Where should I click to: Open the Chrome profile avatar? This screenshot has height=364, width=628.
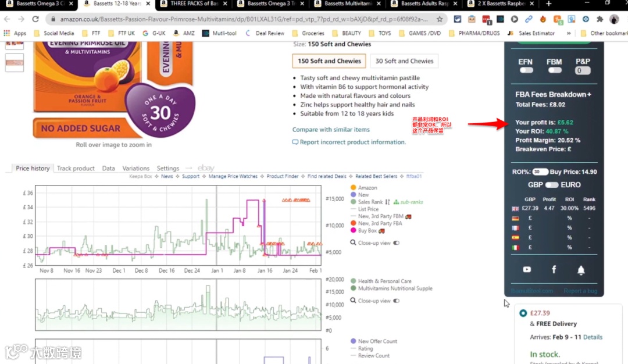click(614, 19)
